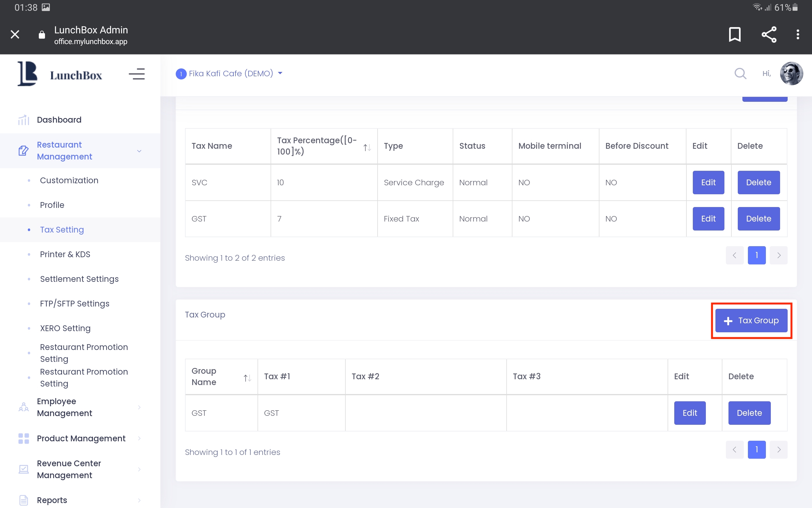Click the search magnifier icon
Screen dimensions: 812x508
[x=740, y=73]
